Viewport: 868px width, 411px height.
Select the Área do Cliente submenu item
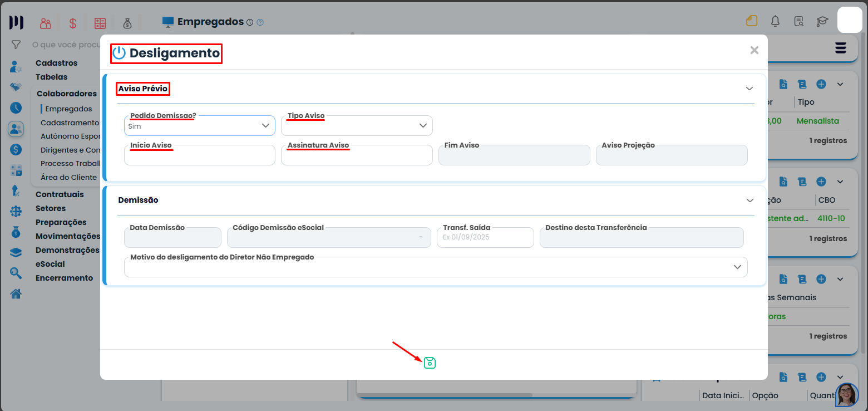(69, 177)
